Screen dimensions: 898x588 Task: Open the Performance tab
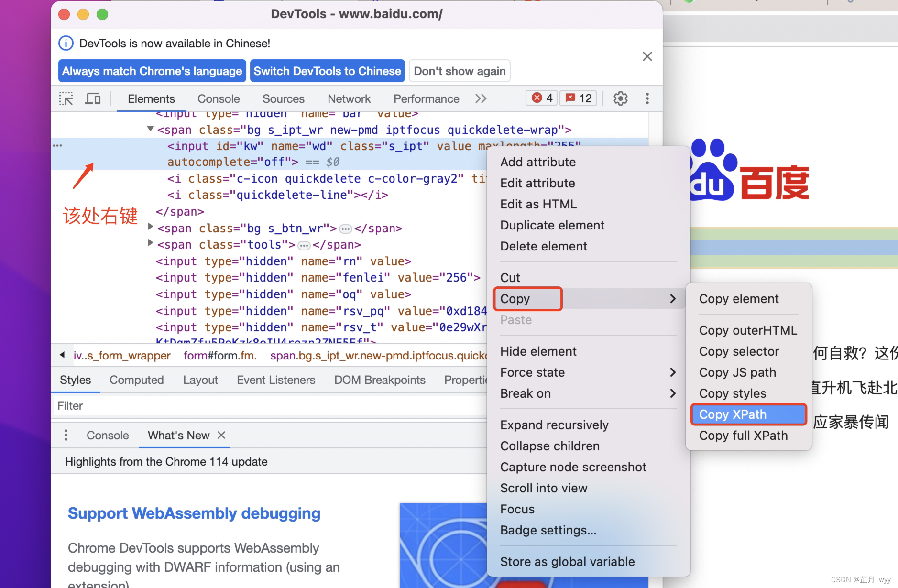click(427, 99)
